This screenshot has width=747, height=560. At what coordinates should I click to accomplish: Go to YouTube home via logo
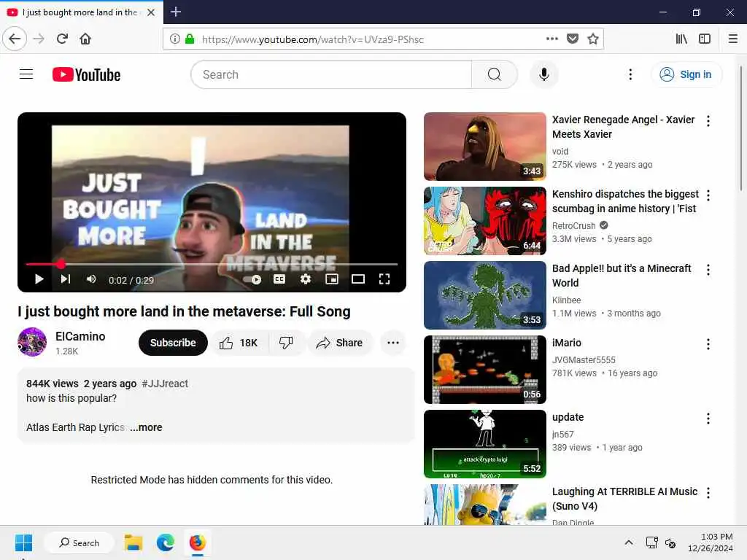86,75
